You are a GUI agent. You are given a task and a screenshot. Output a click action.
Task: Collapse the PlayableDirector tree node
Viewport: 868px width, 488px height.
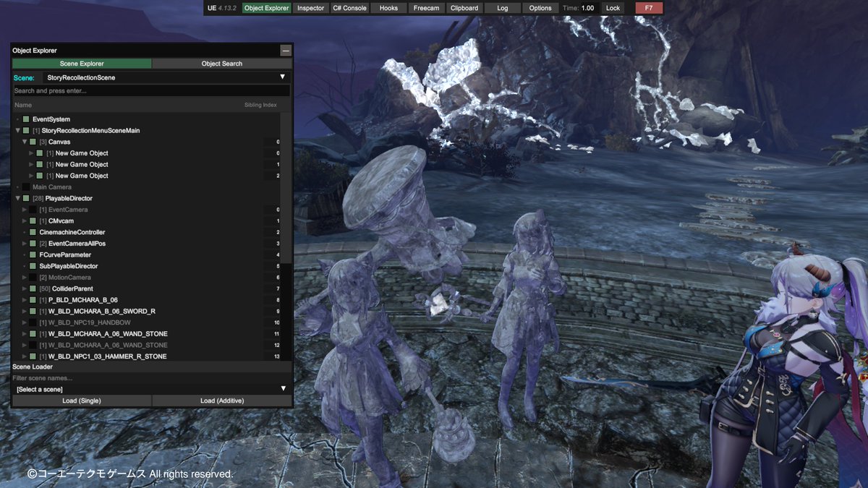click(x=18, y=198)
